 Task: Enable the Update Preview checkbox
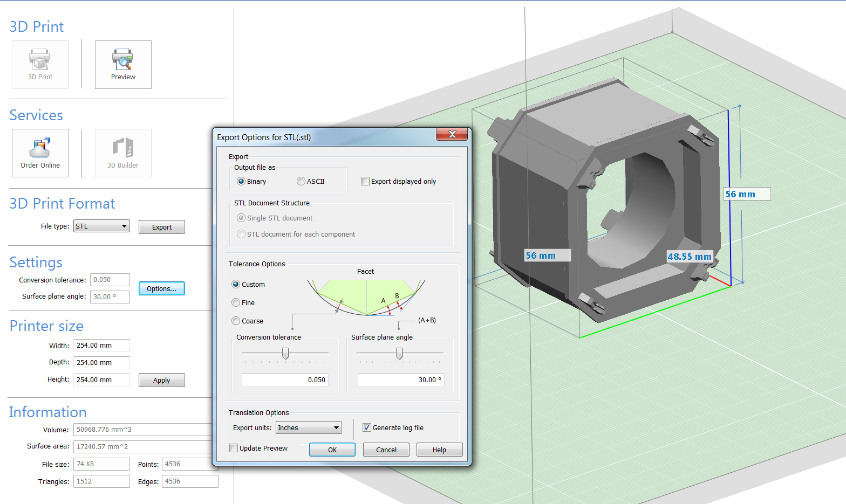[x=234, y=448]
